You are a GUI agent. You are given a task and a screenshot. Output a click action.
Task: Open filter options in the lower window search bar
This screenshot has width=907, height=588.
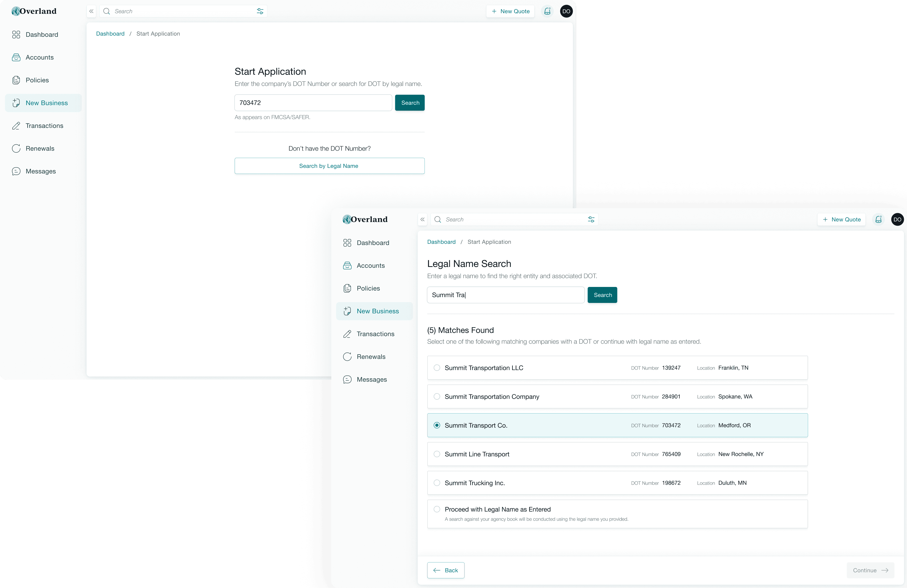[x=591, y=219]
